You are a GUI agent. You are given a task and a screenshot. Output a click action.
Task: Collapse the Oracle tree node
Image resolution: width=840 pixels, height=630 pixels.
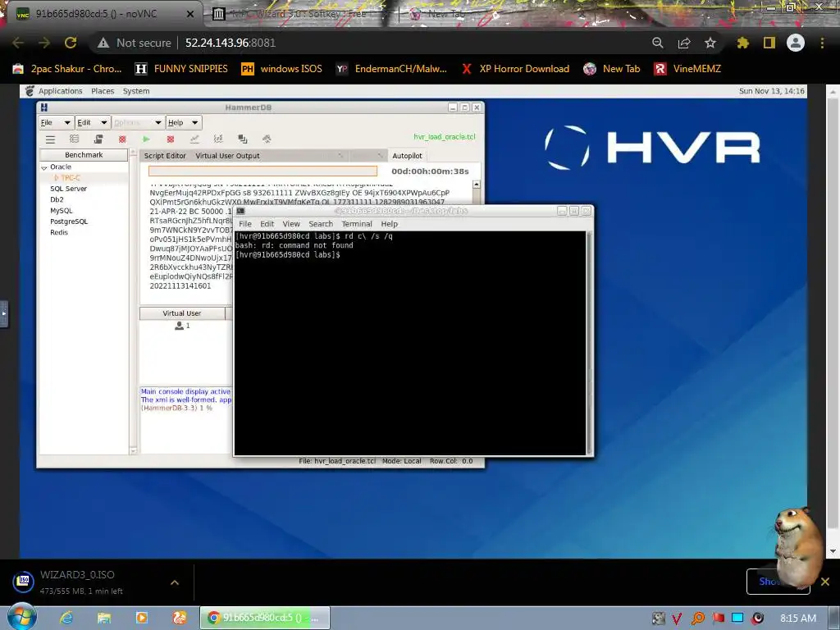click(44, 167)
